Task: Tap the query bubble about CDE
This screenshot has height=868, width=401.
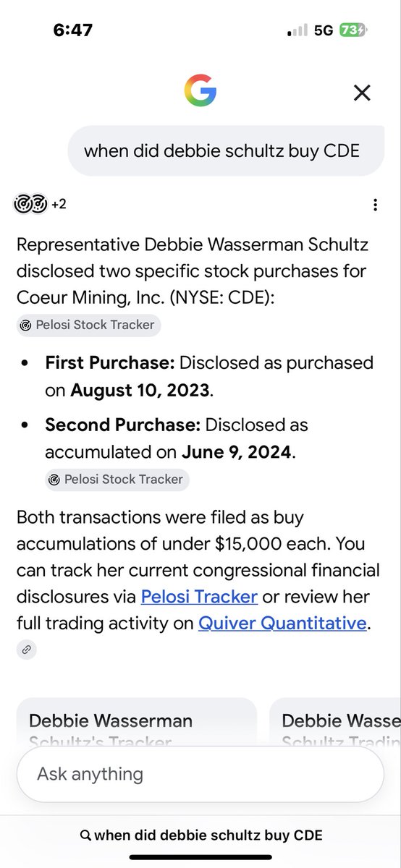Action: [225, 150]
